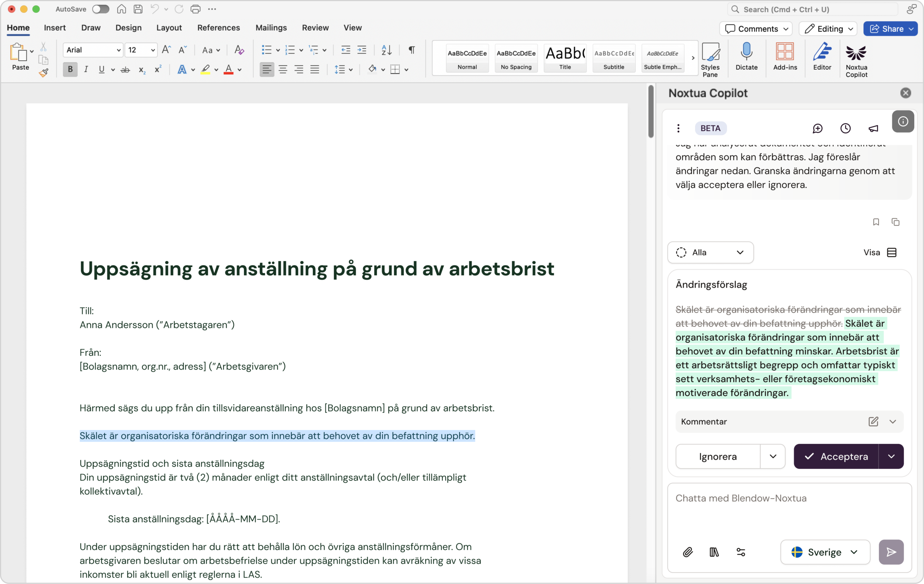Sort text A to Z

(387, 49)
